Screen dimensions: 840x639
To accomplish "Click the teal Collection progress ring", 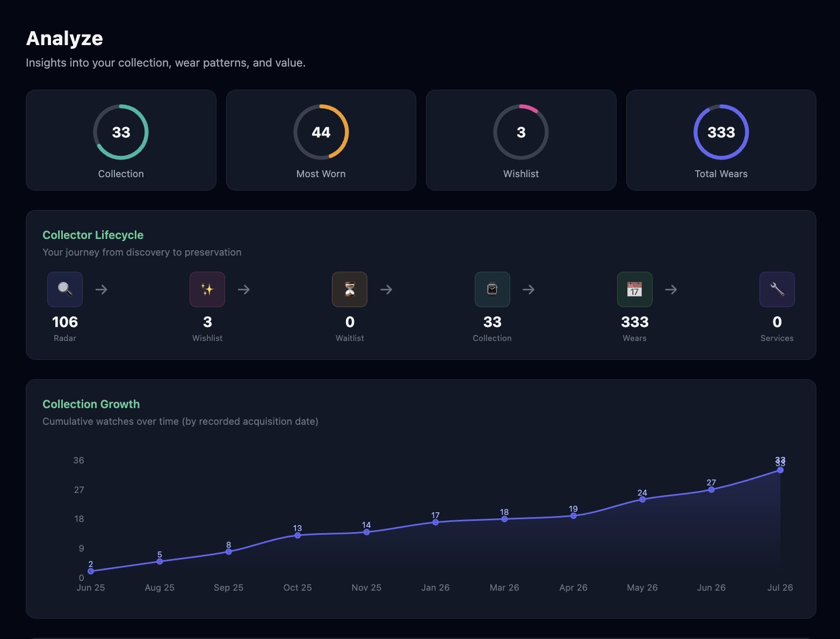I will pos(121,132).
